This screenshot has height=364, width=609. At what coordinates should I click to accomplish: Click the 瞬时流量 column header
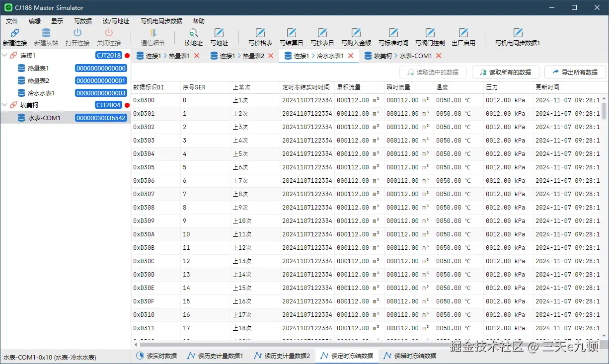point(409,87)
